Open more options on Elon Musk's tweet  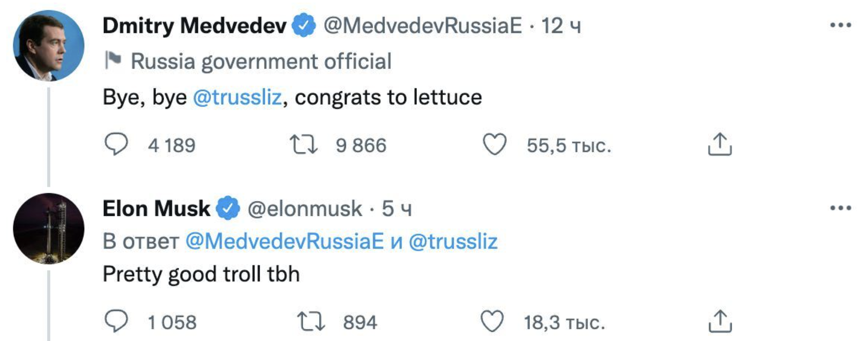point(840,208)
